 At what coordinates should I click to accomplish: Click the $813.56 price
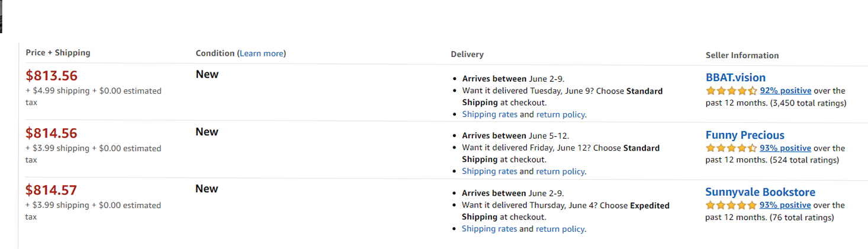[52, 76]
